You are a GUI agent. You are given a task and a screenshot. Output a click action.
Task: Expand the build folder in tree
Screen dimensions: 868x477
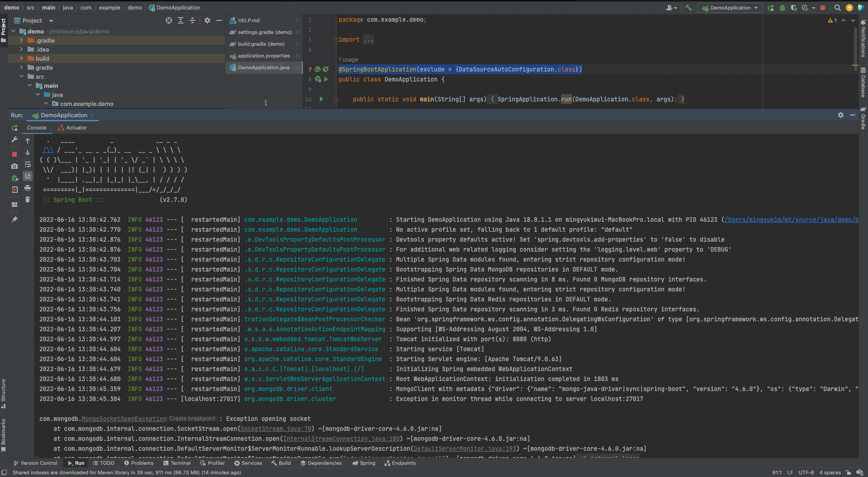tap(21, 58)
